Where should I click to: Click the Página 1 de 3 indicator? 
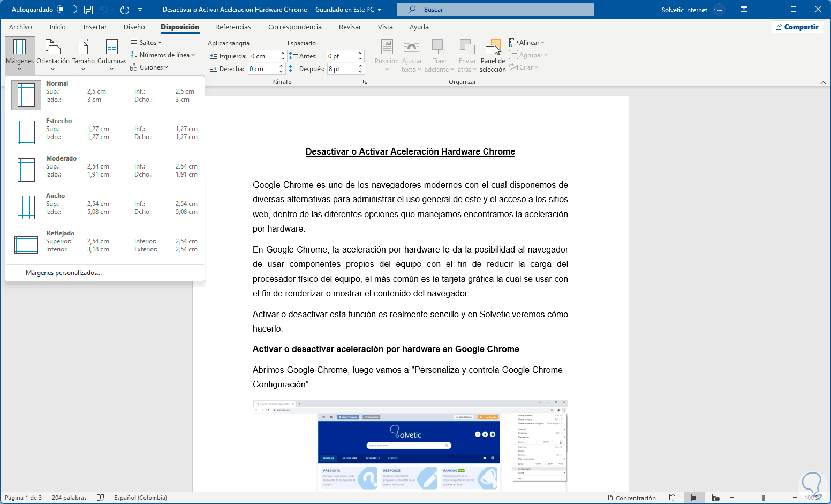pyautogui.click(x=23, y=498)
